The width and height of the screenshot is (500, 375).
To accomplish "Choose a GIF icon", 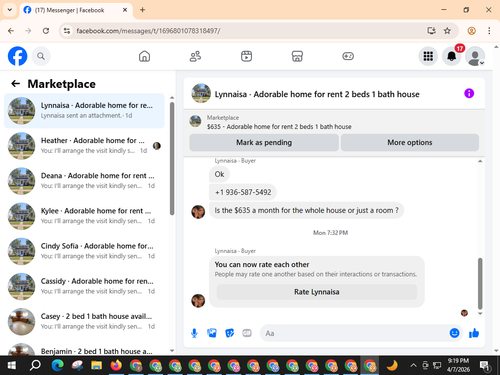I will click(247, 333).
